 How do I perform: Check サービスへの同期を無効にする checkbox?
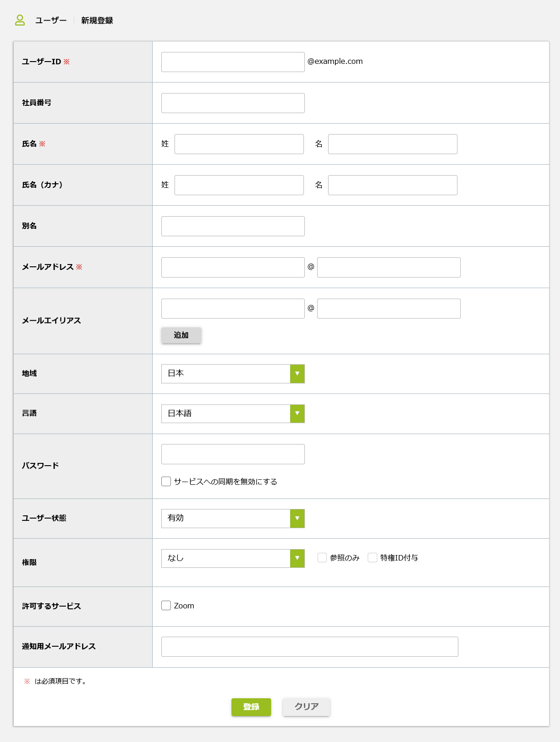click(166, 482)
